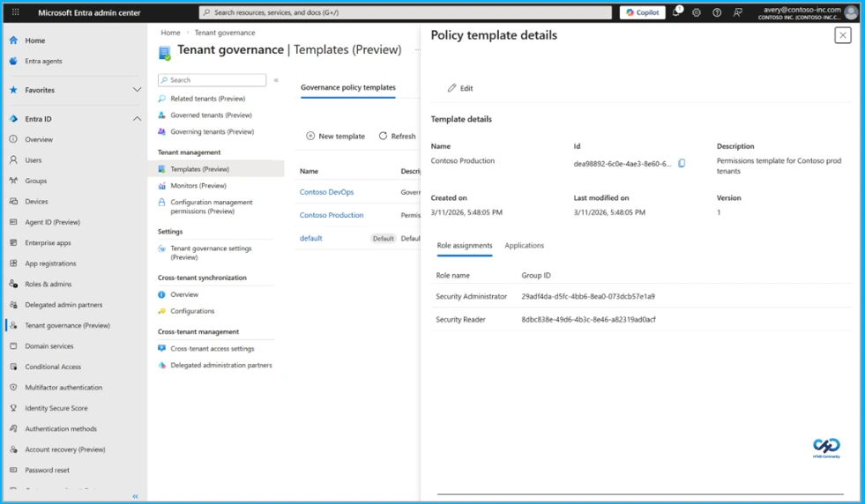Open Configuration management permissions (Preview)

[x=212, y=207]
